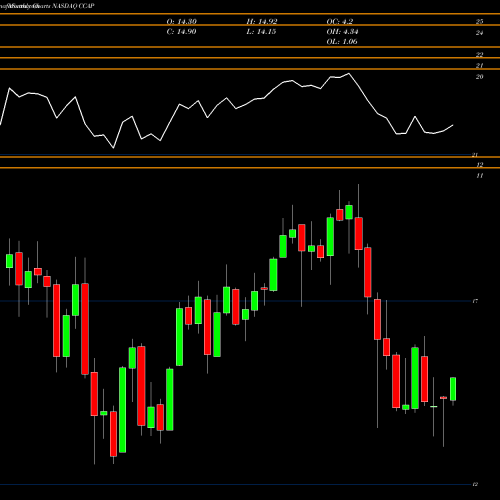
Task: Click the most recent green candlestick
Action: click(453, 389)
